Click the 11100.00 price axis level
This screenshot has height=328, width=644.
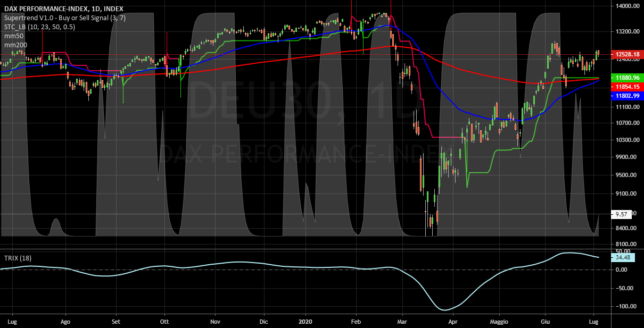[x=627, y=107]
